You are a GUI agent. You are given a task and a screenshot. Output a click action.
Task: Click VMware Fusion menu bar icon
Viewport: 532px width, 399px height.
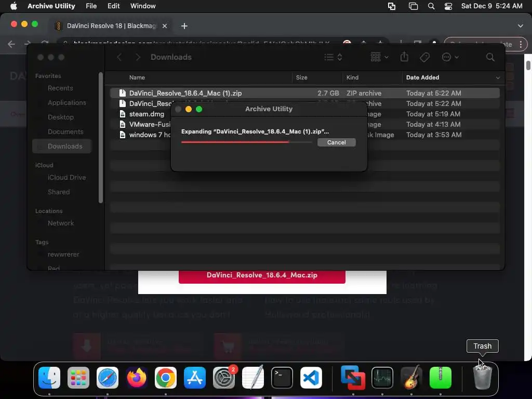coord(392,6)
